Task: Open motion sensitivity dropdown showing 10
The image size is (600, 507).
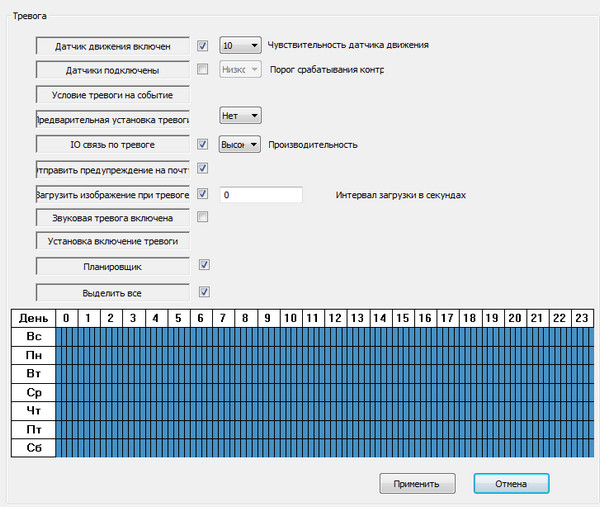Action: [x=240, y=46]
